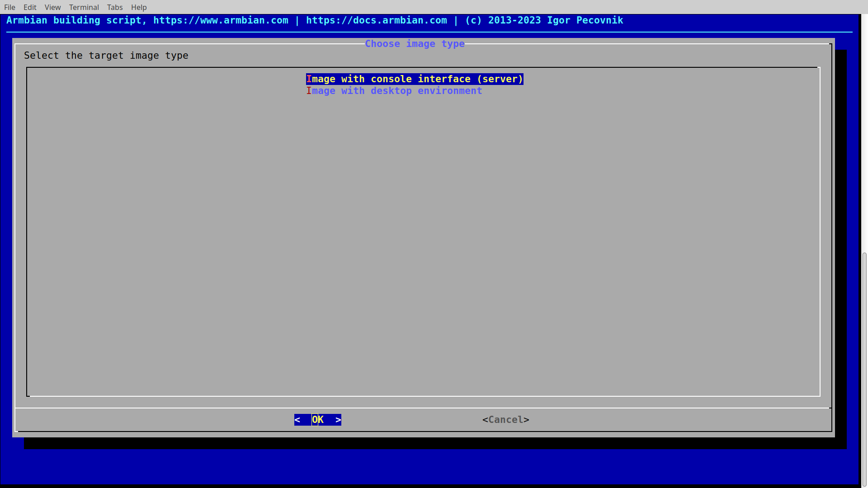Click OK to confirm image type selection

pyautogui.click(x=317, y=419)
